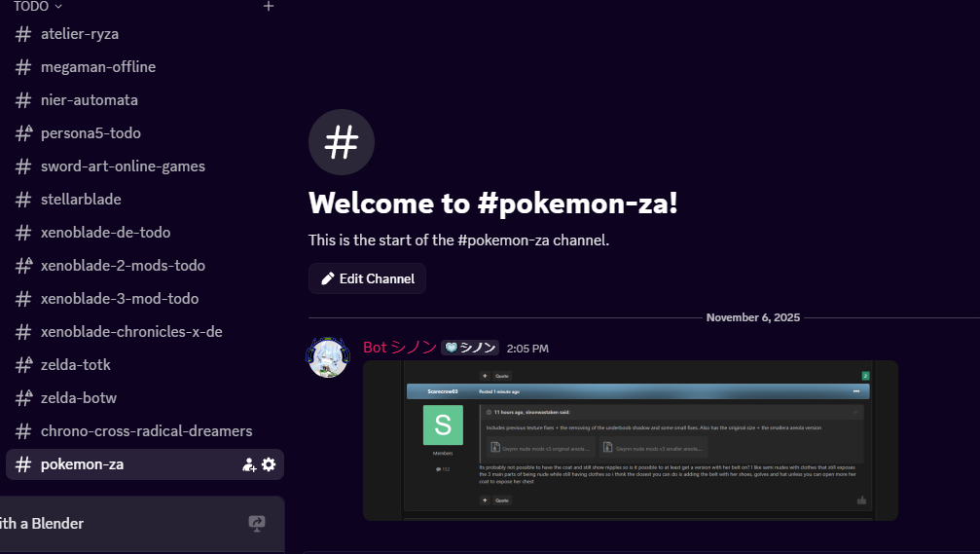The height and width of the screenshot is (554, 980).
Task: Create a channel with the plus icon
Action: pyautogui.click(x=269, y=6)
